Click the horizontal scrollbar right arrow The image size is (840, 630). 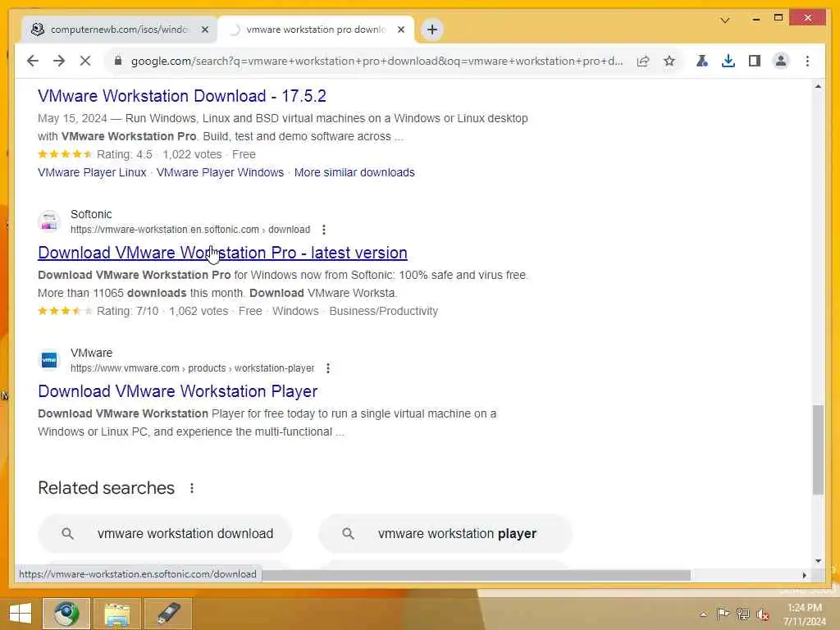[x=804, y=575]
